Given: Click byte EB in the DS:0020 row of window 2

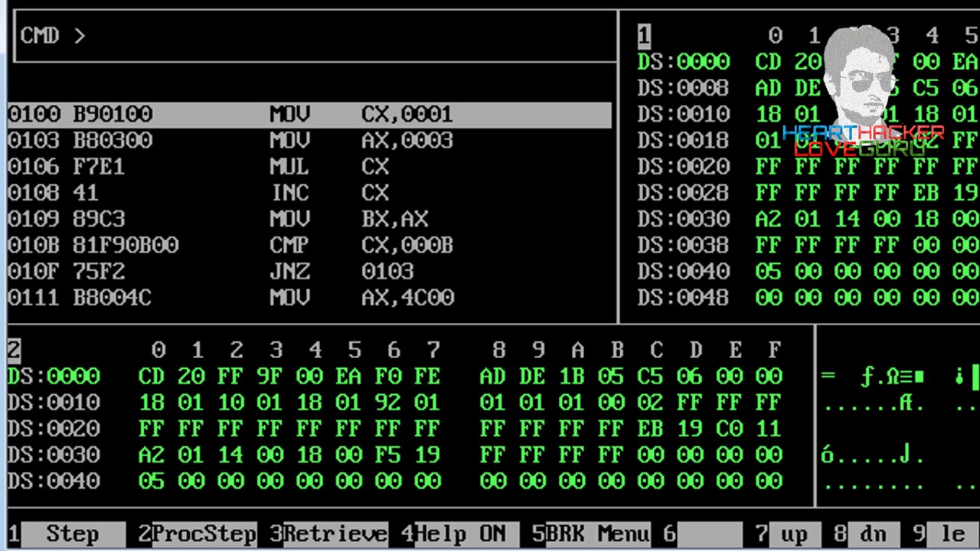Looking at the screenshot, I should [x=650, y=429].
